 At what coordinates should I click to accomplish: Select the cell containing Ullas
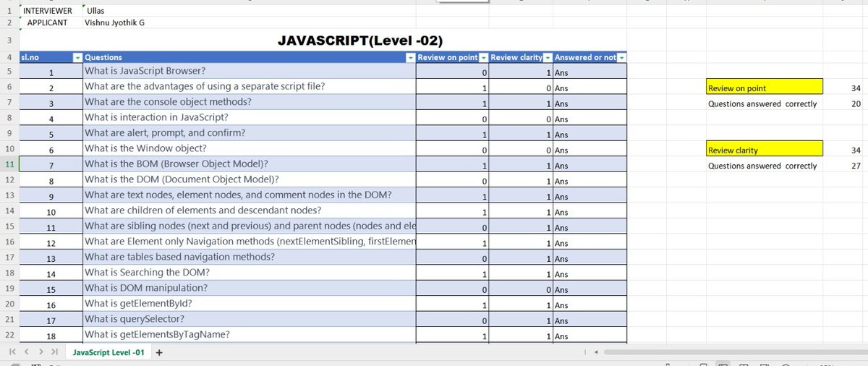pyautogui.click(x=250, y=11)
